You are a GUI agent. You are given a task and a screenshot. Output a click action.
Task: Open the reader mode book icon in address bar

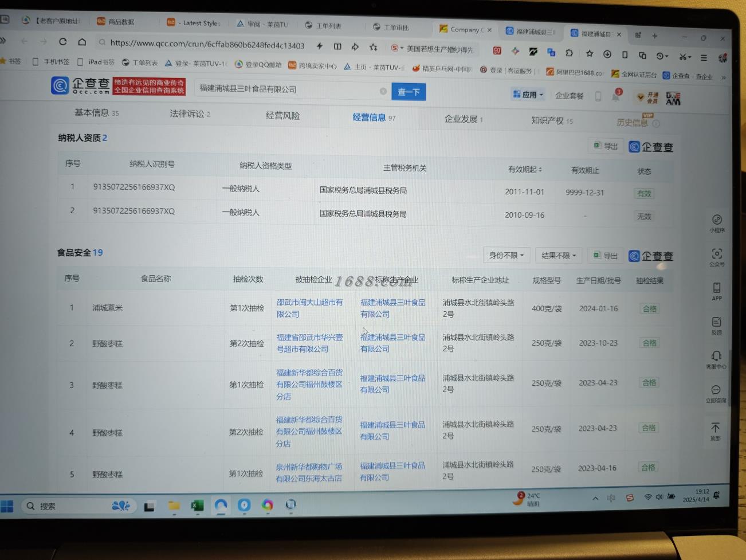[x=337, y=46]
